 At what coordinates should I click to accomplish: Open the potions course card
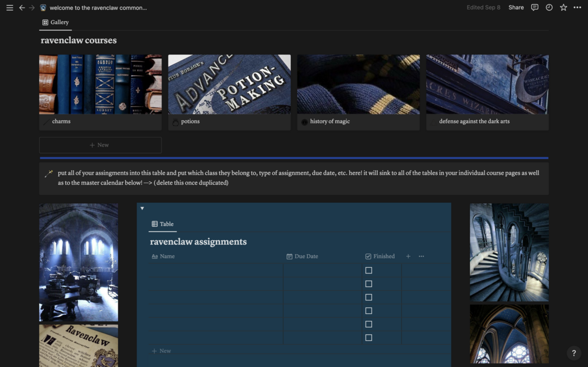(x=229, y=92)
